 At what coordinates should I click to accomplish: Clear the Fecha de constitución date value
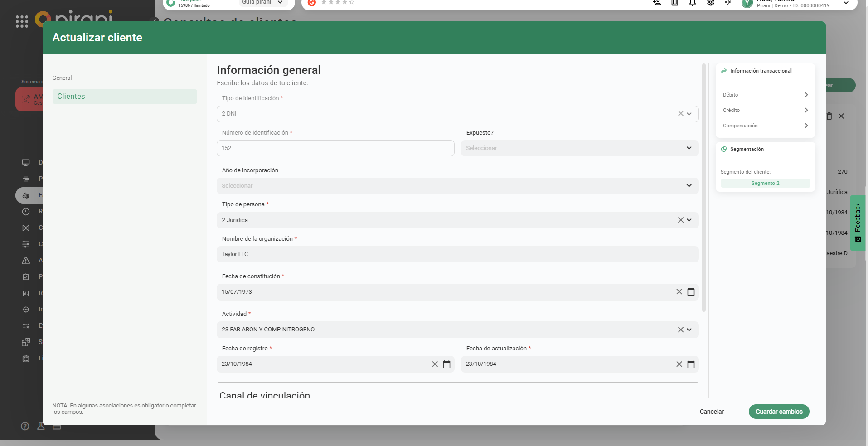click(679, 292)
